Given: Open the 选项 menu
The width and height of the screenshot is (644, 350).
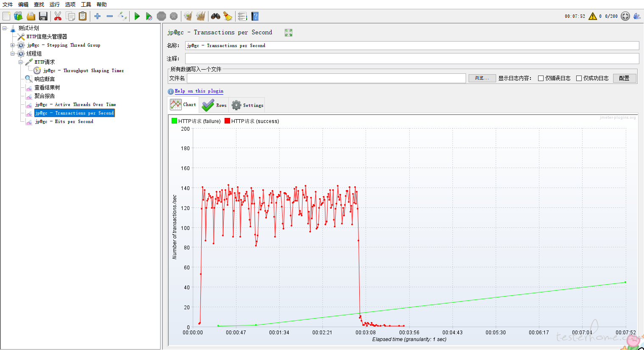Looking at the screenshot, I should [x=70, y=4].
